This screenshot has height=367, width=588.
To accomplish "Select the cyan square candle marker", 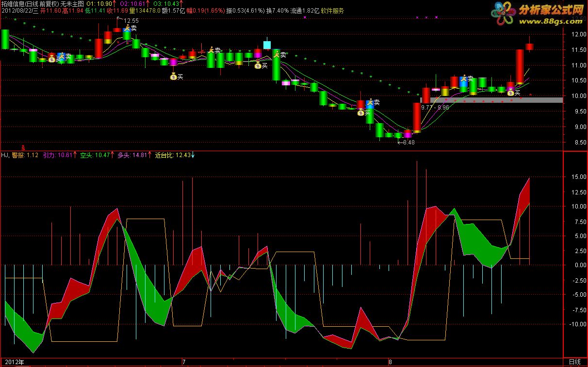I will [267, 45].
